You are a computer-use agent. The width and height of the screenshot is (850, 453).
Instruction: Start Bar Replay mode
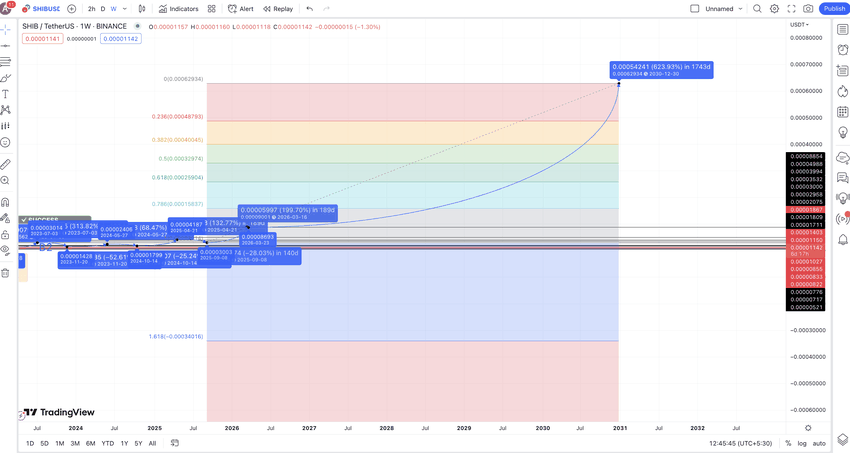point(278,9)
